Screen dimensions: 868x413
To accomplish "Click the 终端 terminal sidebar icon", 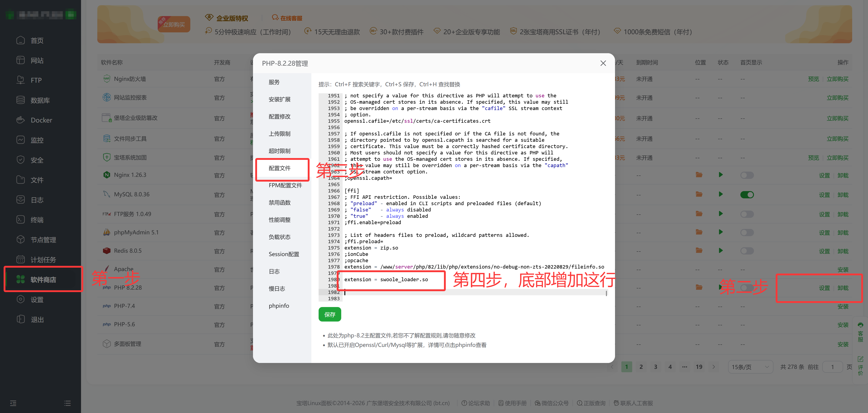I will click(21, 220).
